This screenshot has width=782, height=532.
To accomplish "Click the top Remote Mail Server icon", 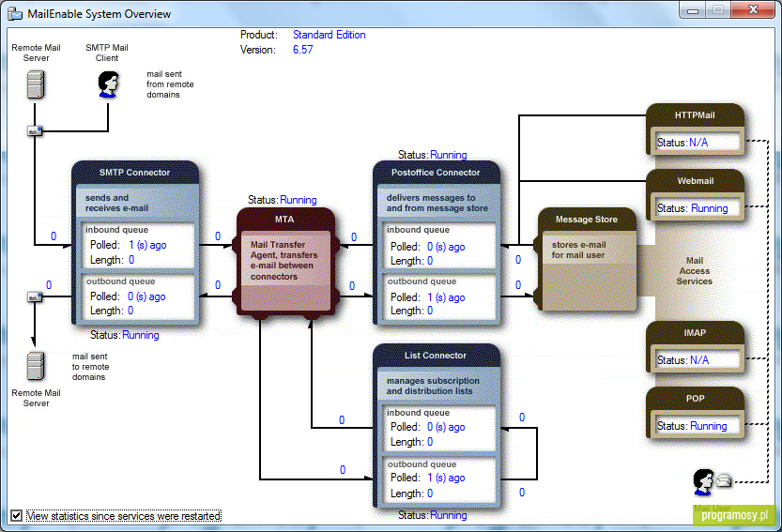I will (36, 84).
